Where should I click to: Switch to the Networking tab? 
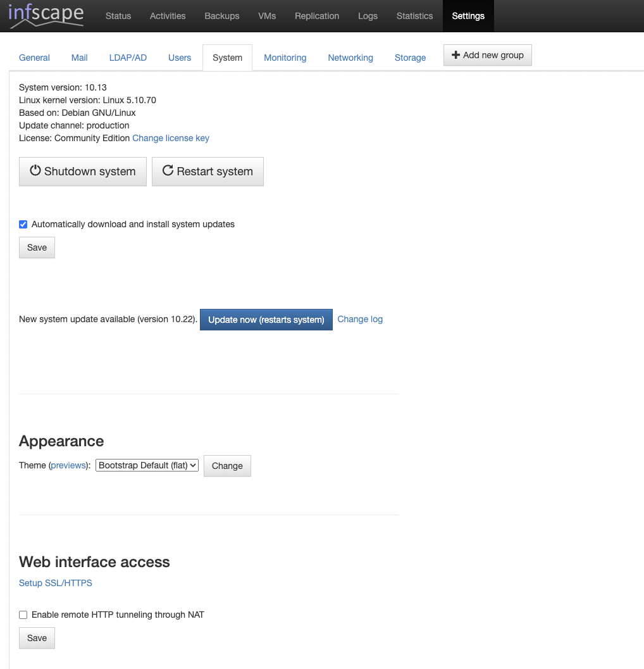click(x=350, y=58)
